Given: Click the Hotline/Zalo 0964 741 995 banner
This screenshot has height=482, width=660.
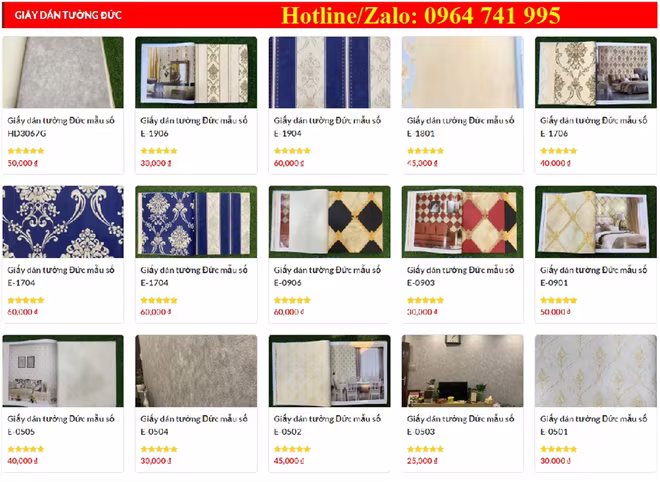Looking at the screenshot, I should click(420, 16).
